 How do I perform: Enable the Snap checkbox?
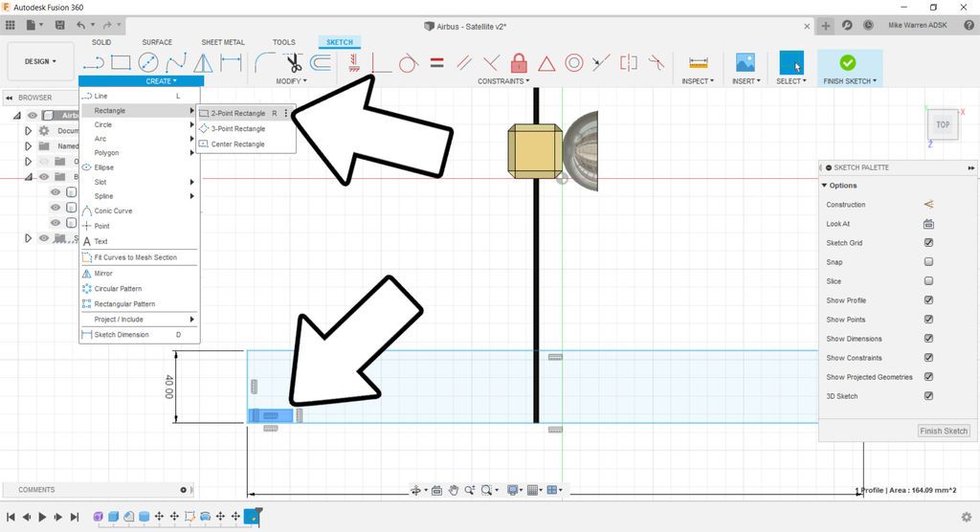coord(928,262)
